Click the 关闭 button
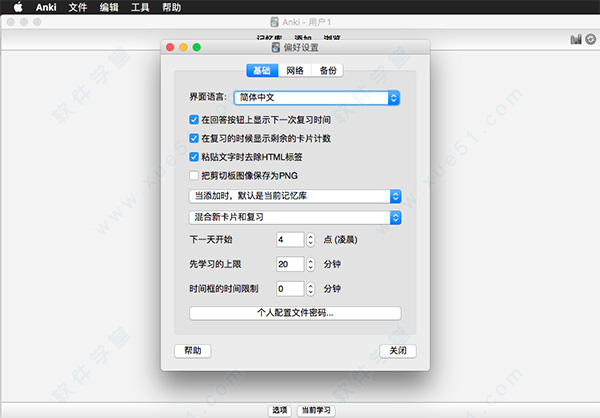This screenshot has width=600, height=418. [398, 351]
